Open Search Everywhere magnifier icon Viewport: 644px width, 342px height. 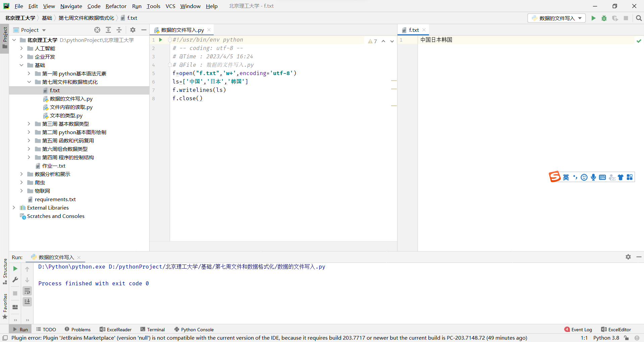(639, 18)
